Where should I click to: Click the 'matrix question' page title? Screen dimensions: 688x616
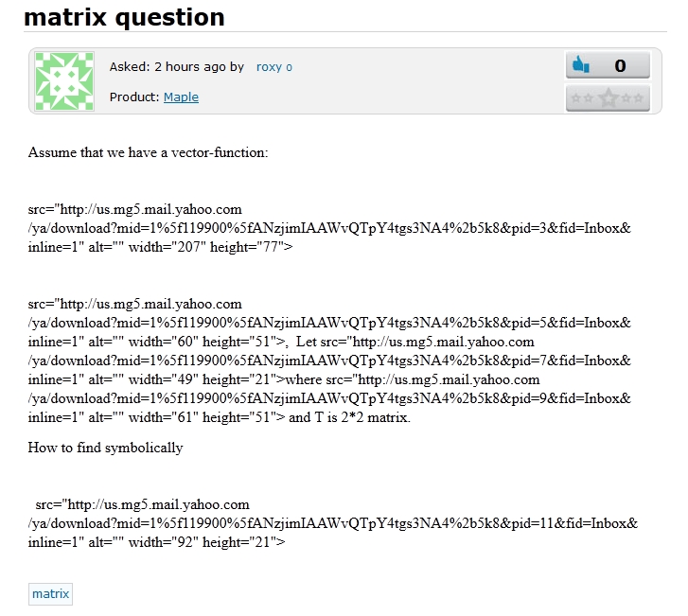(x=124, y=17)
